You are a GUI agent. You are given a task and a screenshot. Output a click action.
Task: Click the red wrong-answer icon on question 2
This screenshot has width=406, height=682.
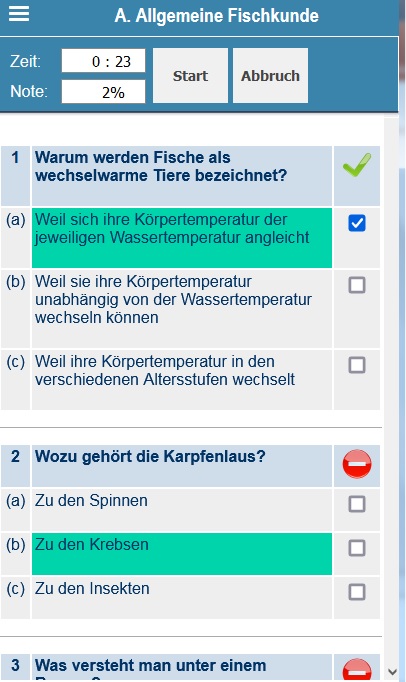click(357, 464)
